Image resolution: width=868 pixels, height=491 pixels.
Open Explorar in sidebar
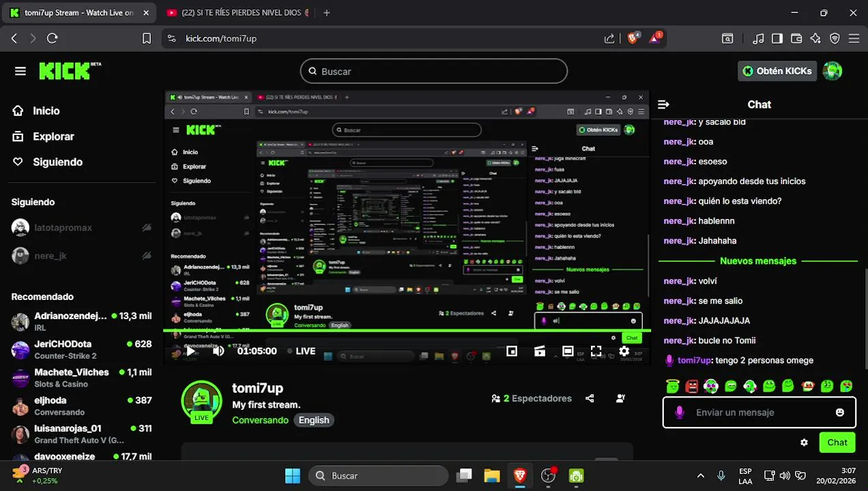(44, 136)
